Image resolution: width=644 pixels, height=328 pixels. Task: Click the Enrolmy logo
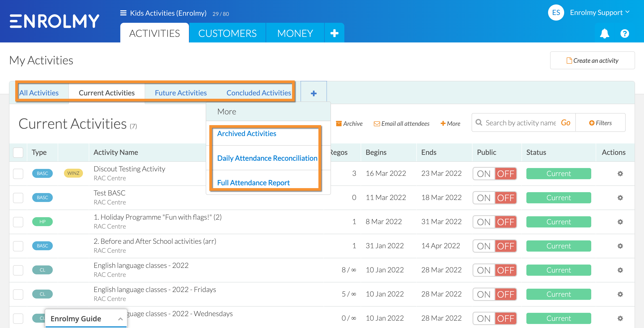click(x=55, y=21)
